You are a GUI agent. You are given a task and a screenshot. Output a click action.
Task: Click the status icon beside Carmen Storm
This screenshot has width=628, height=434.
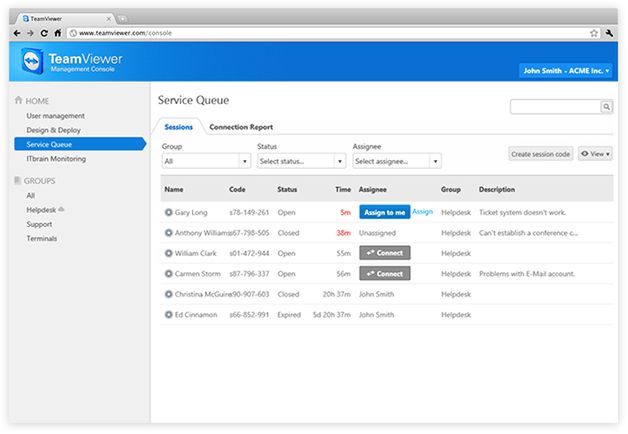[x=169, y=273]
